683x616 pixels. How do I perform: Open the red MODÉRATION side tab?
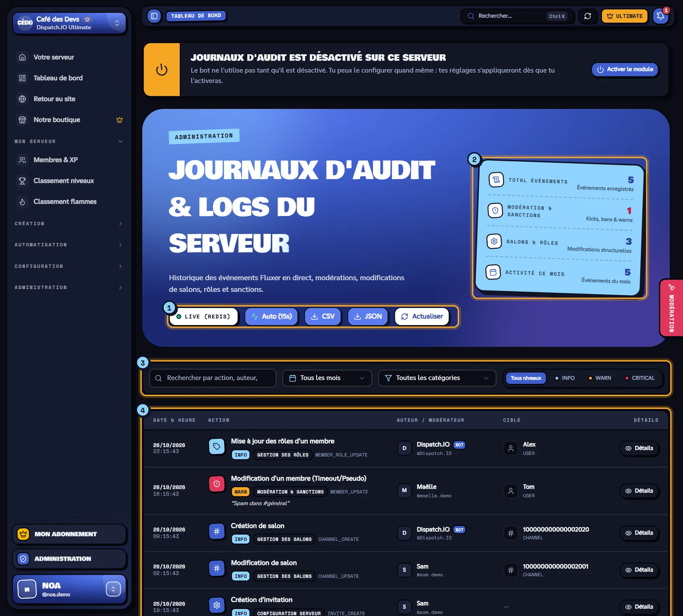point(671,308)
